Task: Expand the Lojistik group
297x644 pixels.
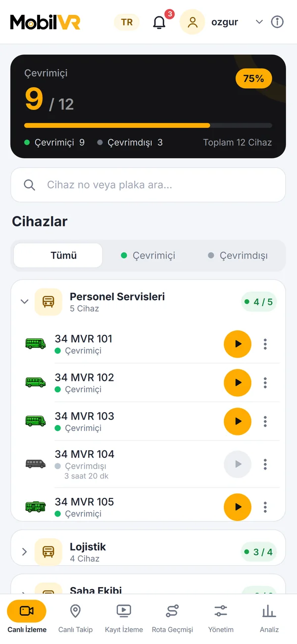Action: pos(24,552)
